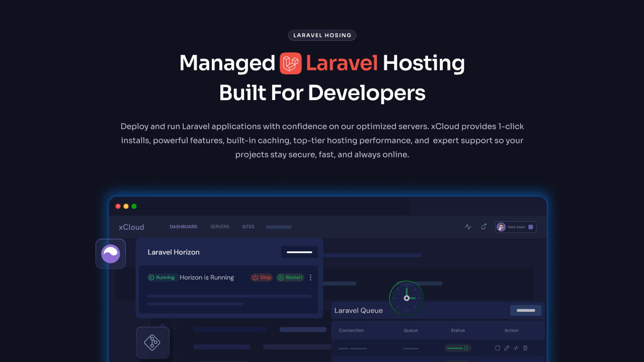Click the Laravel logo icon in headline
The width and height of the screenshot is (644, 362).
(291, 63)
